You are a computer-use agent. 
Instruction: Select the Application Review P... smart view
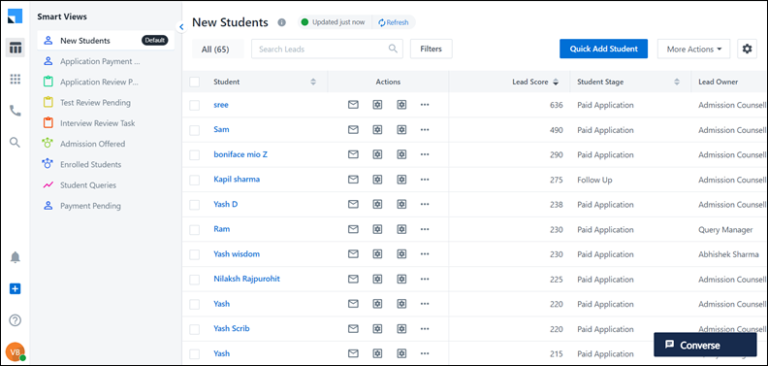coord(106,82)
